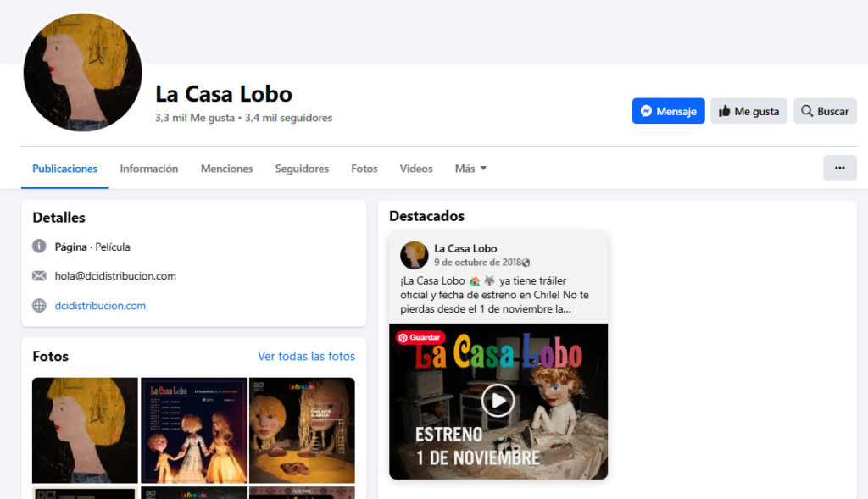Click the 3,4 mil seguidores count
The image size is (868, 499).
(288, 118)
